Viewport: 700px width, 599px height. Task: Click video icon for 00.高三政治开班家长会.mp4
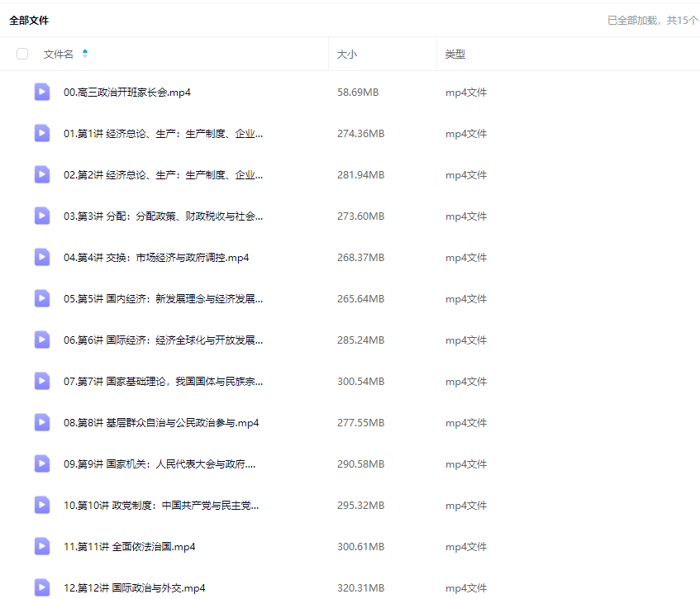(42, 92)
